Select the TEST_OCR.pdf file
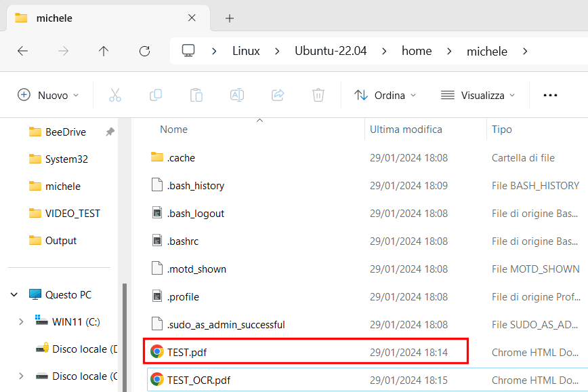This screenshot has height=392, width=588. tap(198, 380)
